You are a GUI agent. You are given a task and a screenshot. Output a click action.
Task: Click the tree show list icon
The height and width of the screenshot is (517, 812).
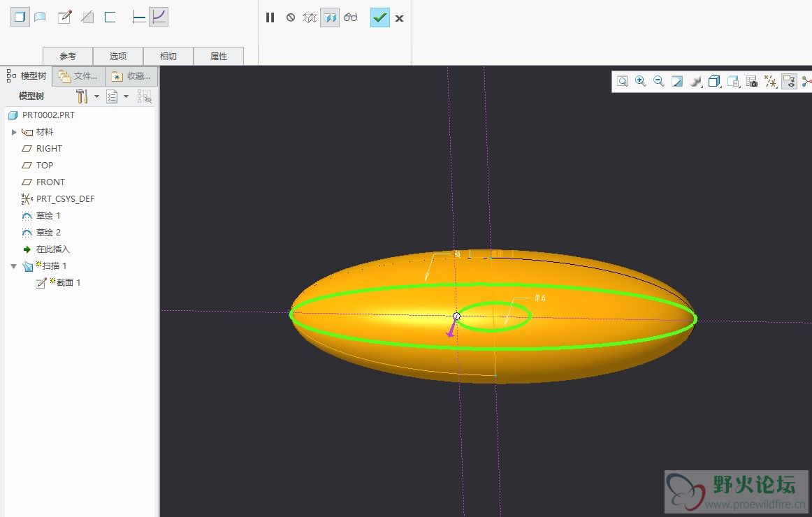[112, 96]
